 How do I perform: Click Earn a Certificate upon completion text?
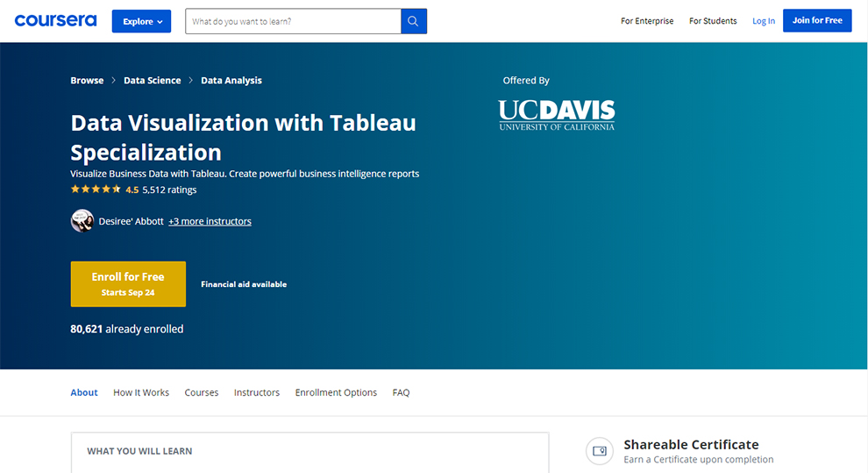coord(699,459)
